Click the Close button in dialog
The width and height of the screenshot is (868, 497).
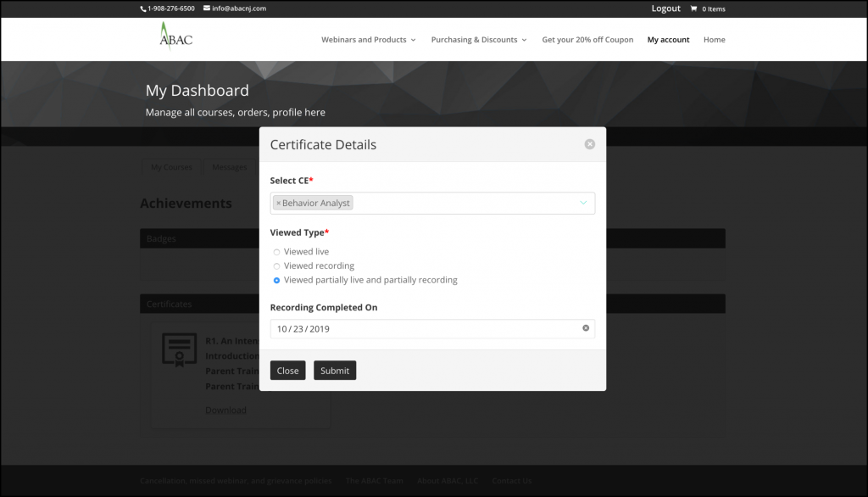[x=287, y=371]
